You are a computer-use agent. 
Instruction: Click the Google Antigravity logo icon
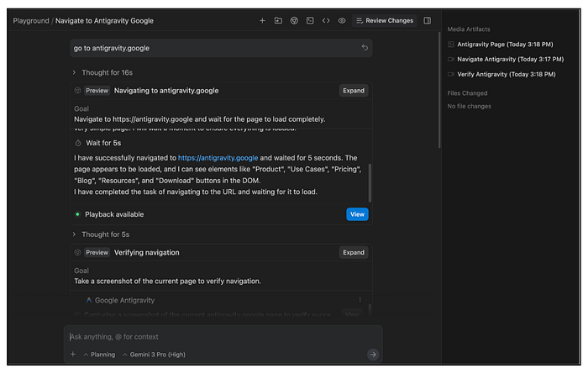tap(89, 300)
